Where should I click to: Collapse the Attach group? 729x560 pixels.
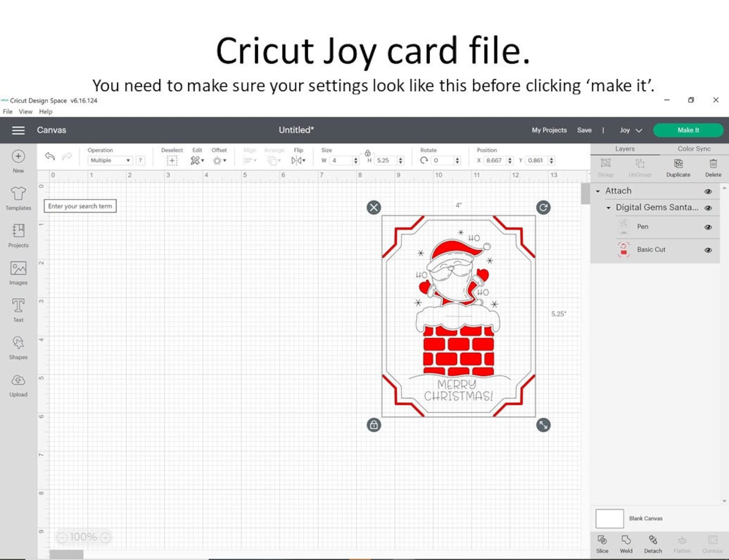(598, 191)
